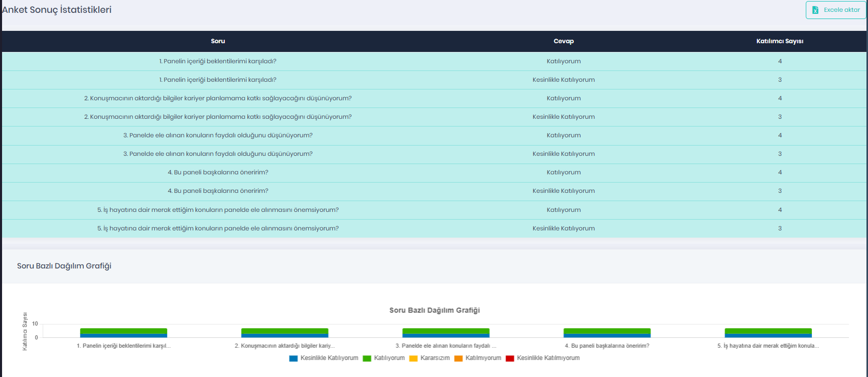This screenshot has height=377, width=868.
Task: Toggle orange 'Katılmıyorum' legend swatch
Action: click(459, 358)
